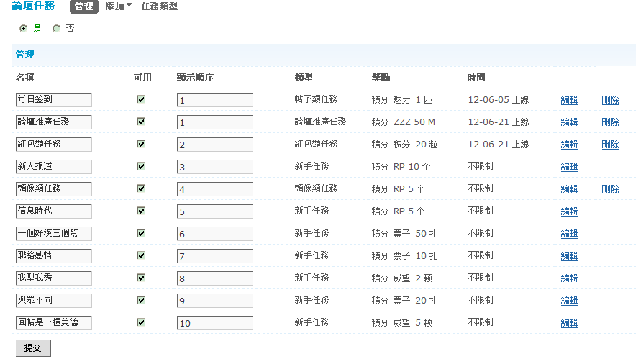This screenshot has width=641, height=364.
Task: Click the display order field showing 4
Action: pos(214,189)
